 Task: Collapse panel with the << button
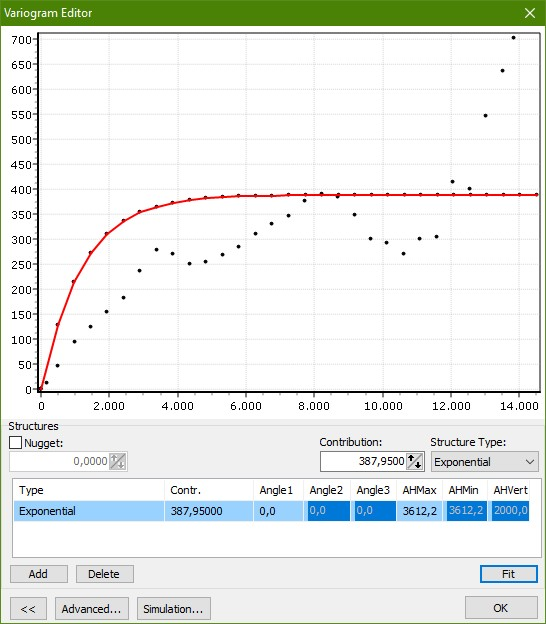28,608
